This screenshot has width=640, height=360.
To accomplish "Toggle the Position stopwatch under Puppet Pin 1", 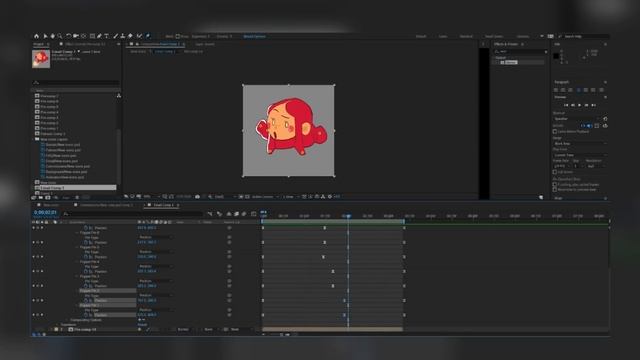I will tap(86, 315).
